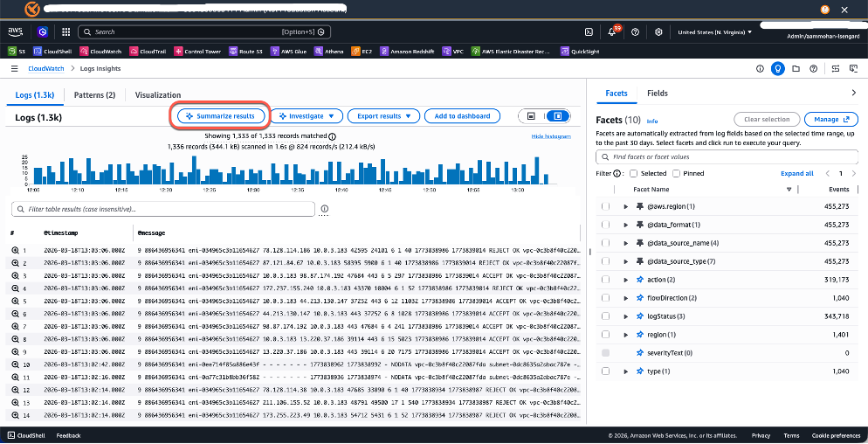868x444 pixels.
Task: Switch to the compact single-pane view toggle
Action: point(532,116)
